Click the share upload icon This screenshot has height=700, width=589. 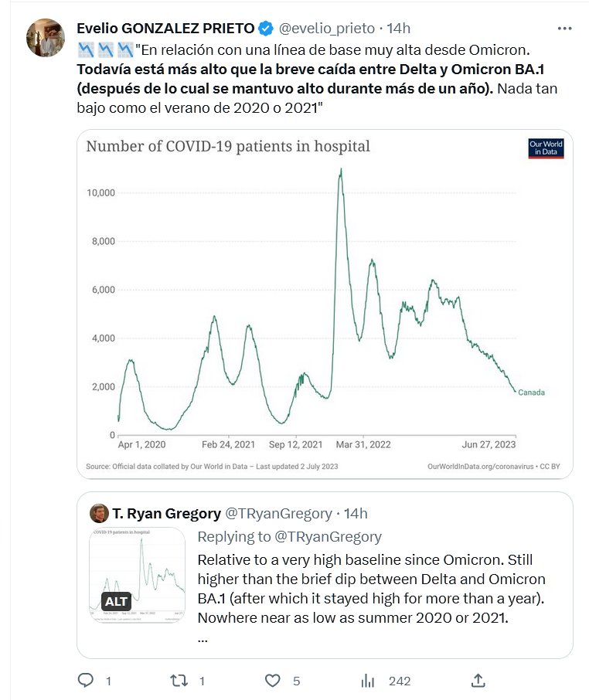point(478,681)
